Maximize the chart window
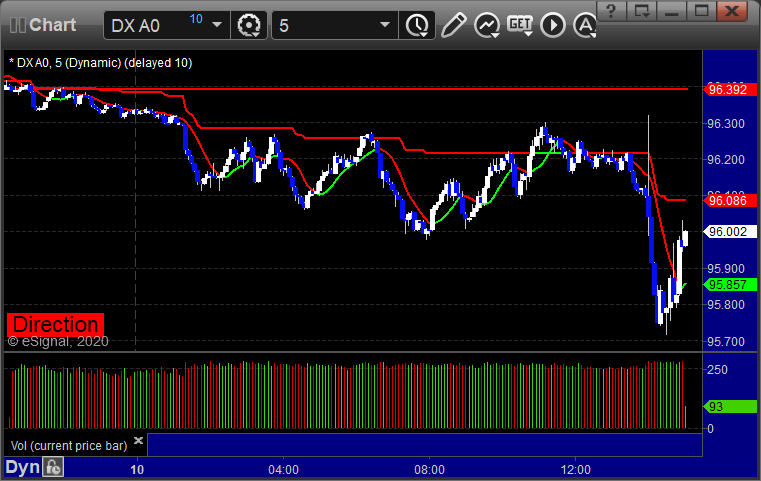This screenshot has width=761, height=481. pos(701,11)
